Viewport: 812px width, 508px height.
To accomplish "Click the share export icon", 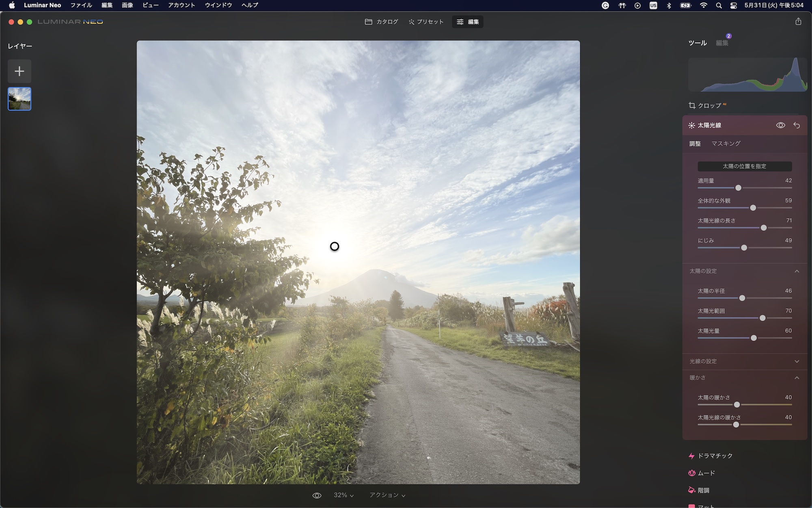I will pyautogui.click(x=798, y=22).
